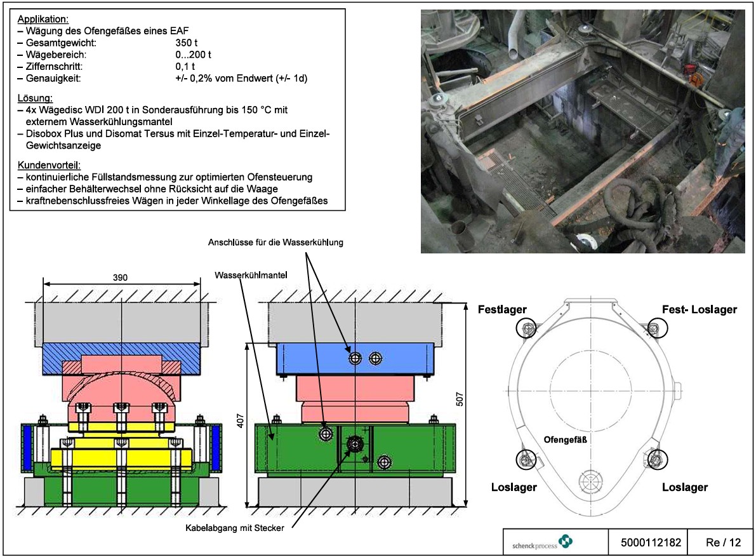Click the document number 5000112182
Screen dimensions: 756x557
647,543
